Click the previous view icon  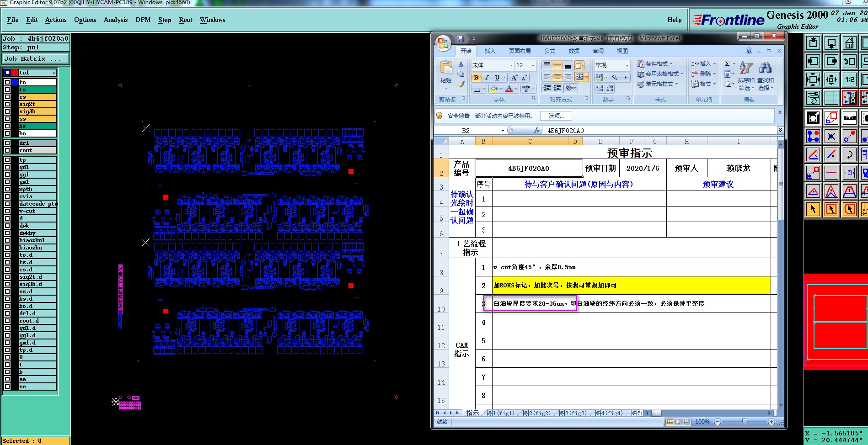[x=850, y=61]
